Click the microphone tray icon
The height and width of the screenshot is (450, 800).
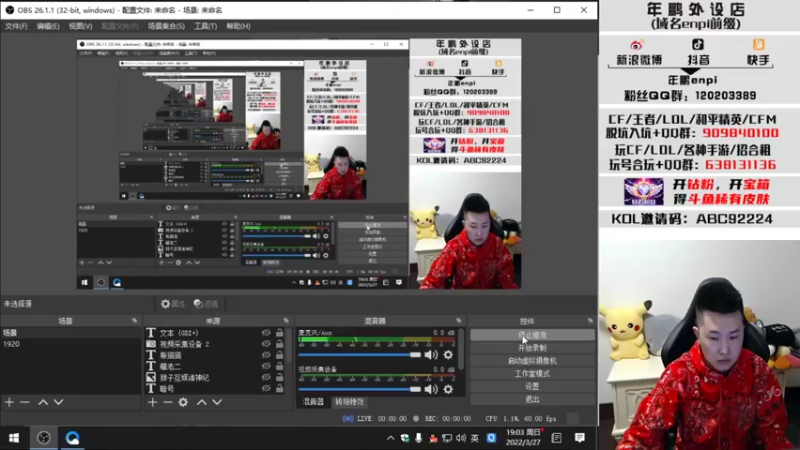coord(418,438)
